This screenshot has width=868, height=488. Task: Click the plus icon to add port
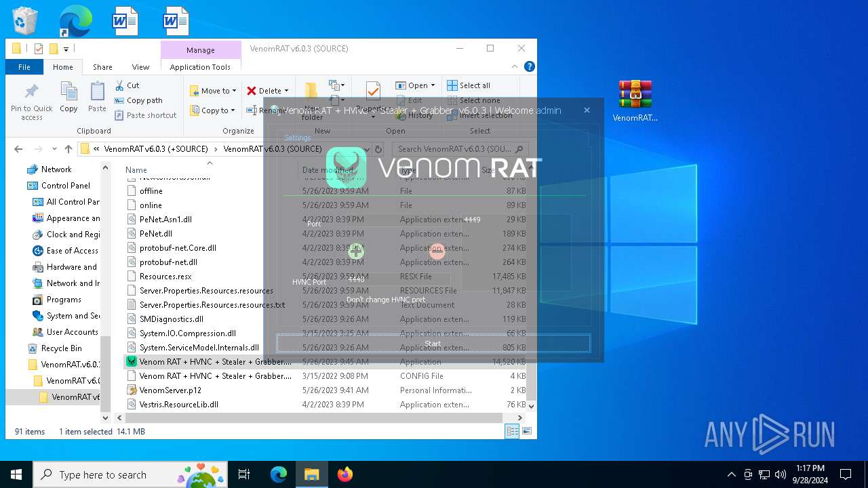356,251
